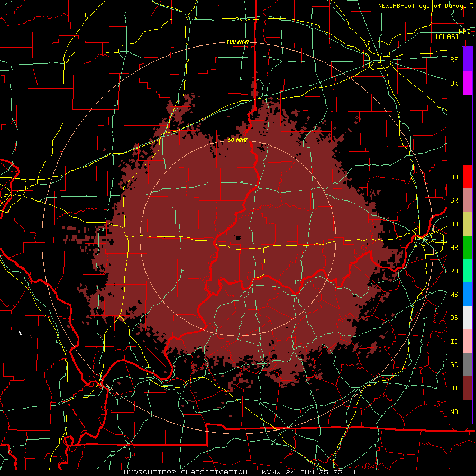Select the olive yellow BD legend swatch
Image resolution: width=476 pixels, height=476 pixels.
click(467, 224)
